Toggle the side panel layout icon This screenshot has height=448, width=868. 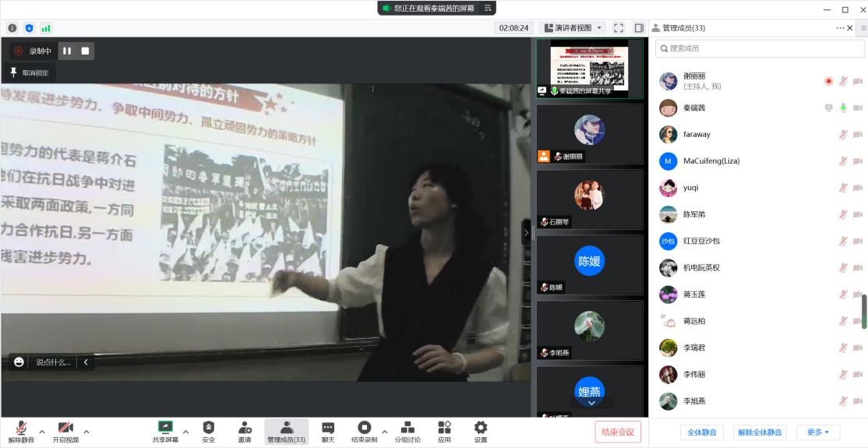(x=639, y=28)
